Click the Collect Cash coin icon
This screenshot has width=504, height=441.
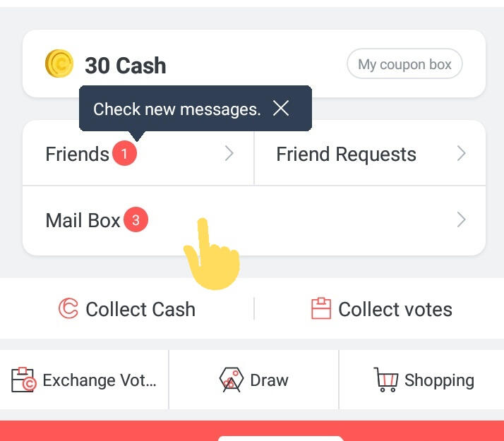68,308
